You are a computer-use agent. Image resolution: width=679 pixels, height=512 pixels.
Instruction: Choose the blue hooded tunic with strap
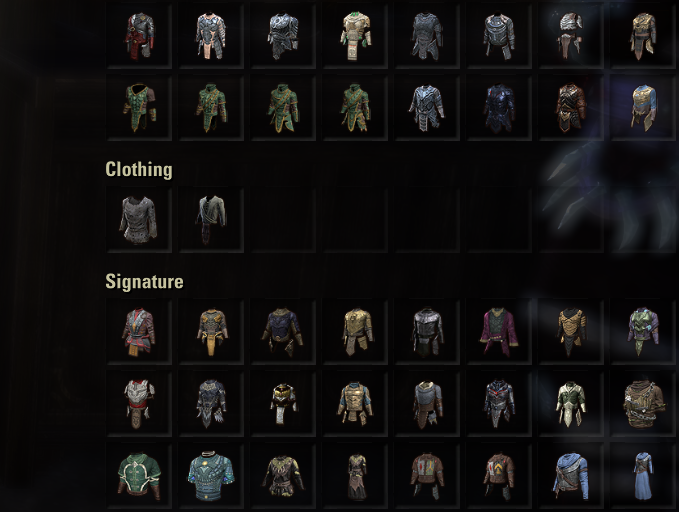(x=571, y=475)
